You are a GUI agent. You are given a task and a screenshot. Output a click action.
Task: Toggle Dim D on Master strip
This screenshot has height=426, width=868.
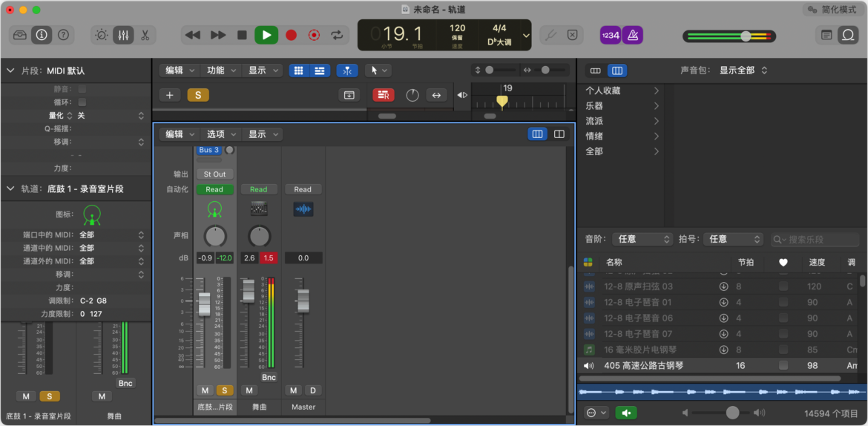coord(313,390)
